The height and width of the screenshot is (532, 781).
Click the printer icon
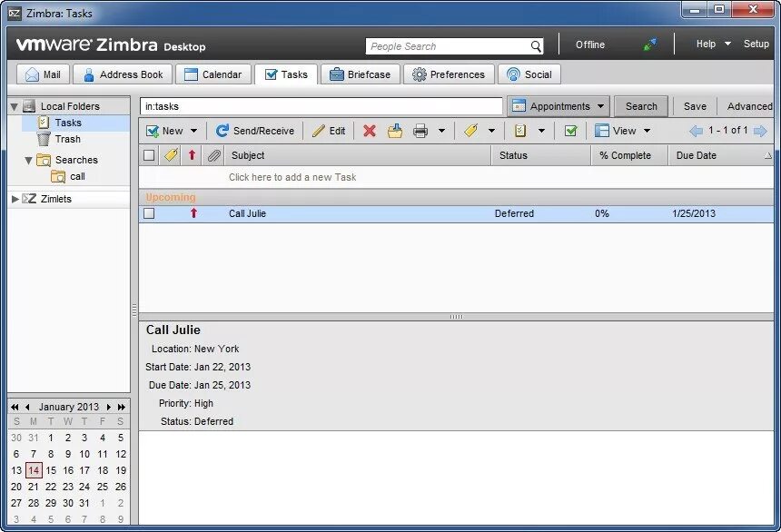[420, 131]
